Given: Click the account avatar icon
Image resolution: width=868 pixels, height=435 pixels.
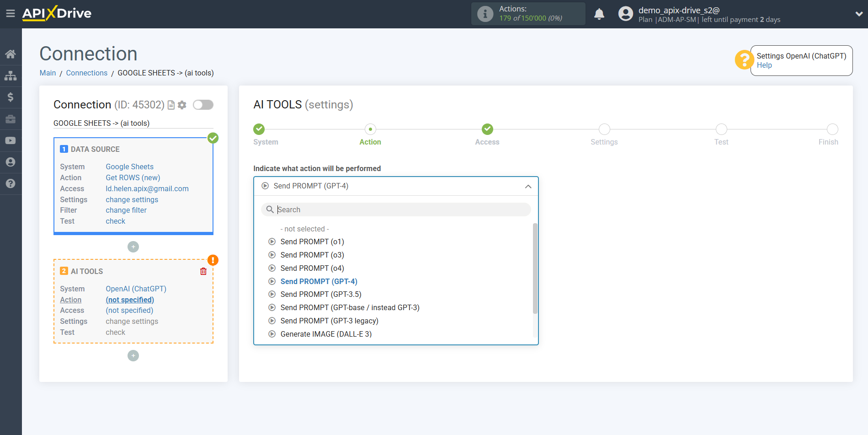Looking at the screenshot, I should (x=626, y=14).
